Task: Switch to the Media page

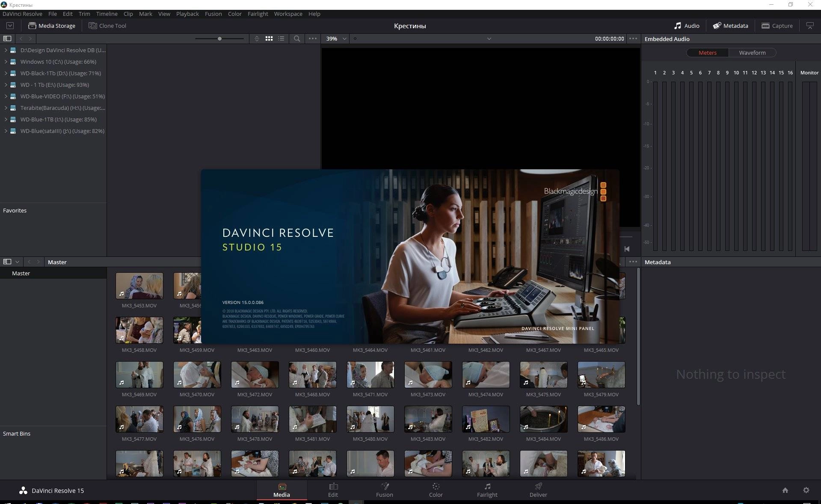Action: coord(282,490)
